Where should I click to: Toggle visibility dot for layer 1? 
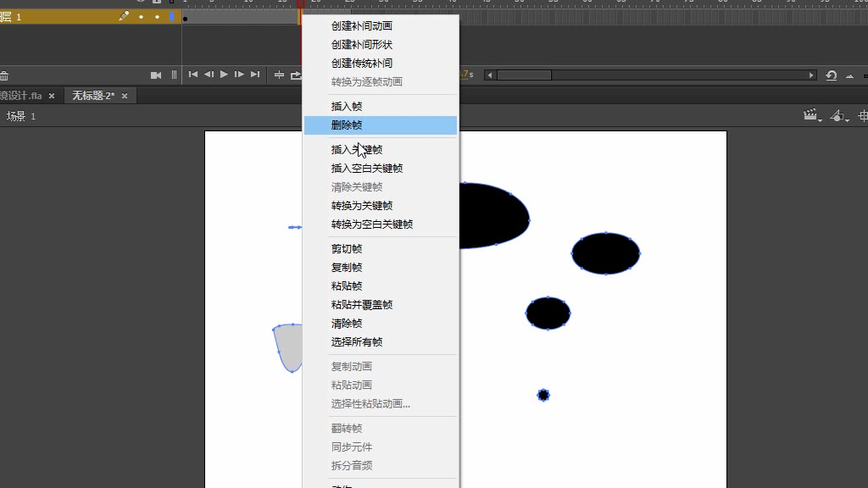pos(141,17)
